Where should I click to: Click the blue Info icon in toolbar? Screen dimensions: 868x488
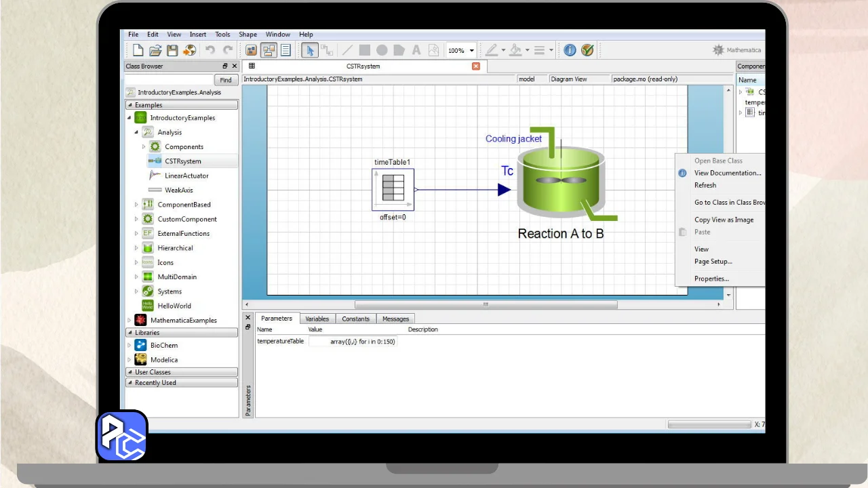pos(570,50)
